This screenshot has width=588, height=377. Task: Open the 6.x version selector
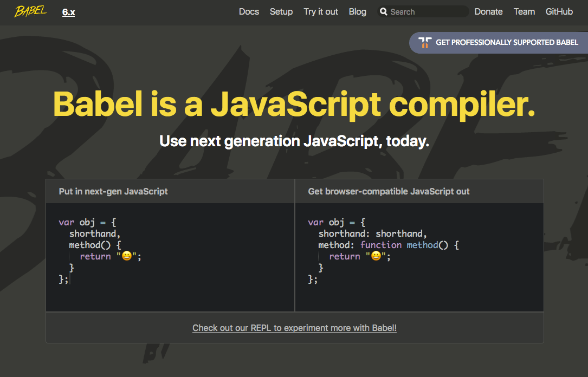pyautogui.click(x=68, y=11)
